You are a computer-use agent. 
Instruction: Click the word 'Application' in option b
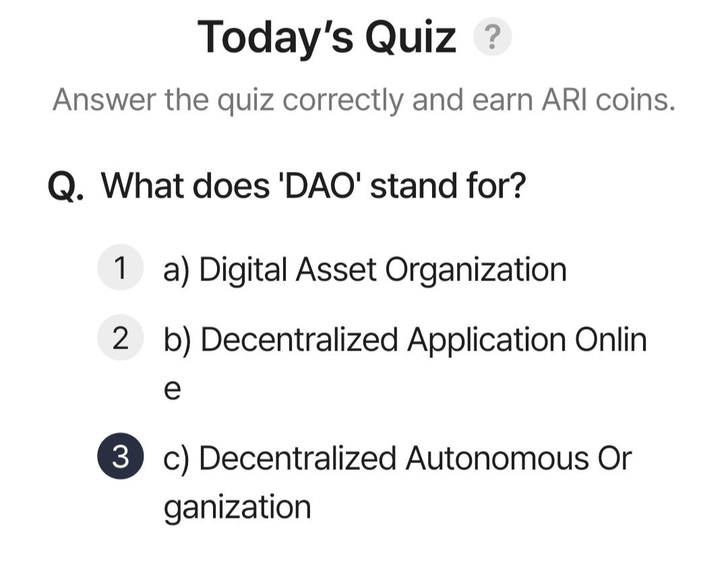[487, 341]
